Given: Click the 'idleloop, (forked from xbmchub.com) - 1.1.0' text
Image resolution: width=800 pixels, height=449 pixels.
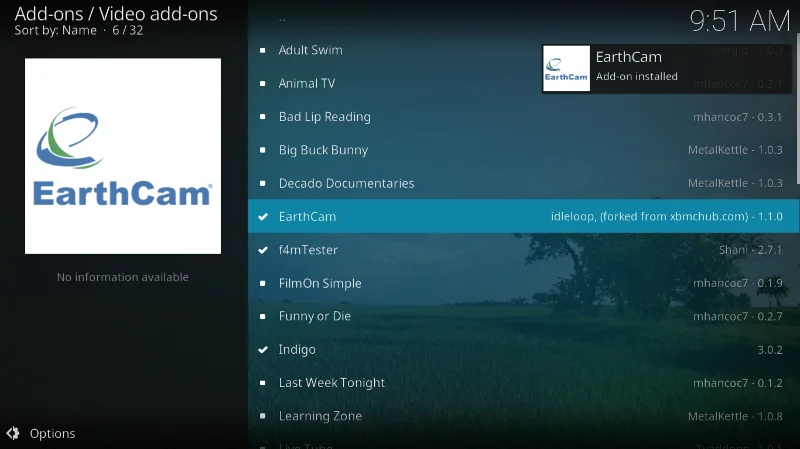Looking at the screenshot, I should (x=666, y=216).
